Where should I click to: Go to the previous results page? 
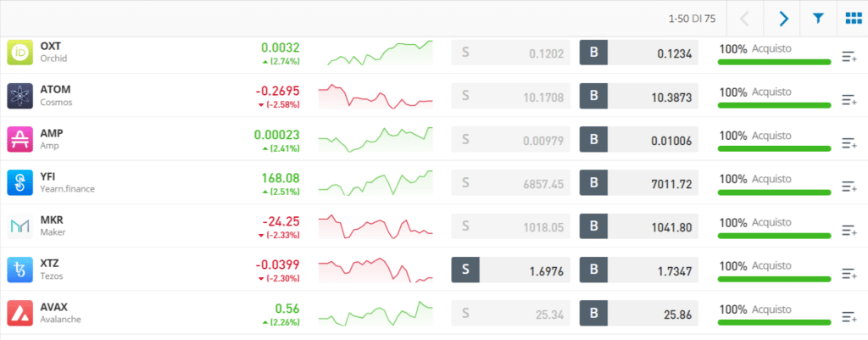click(744, 19)
